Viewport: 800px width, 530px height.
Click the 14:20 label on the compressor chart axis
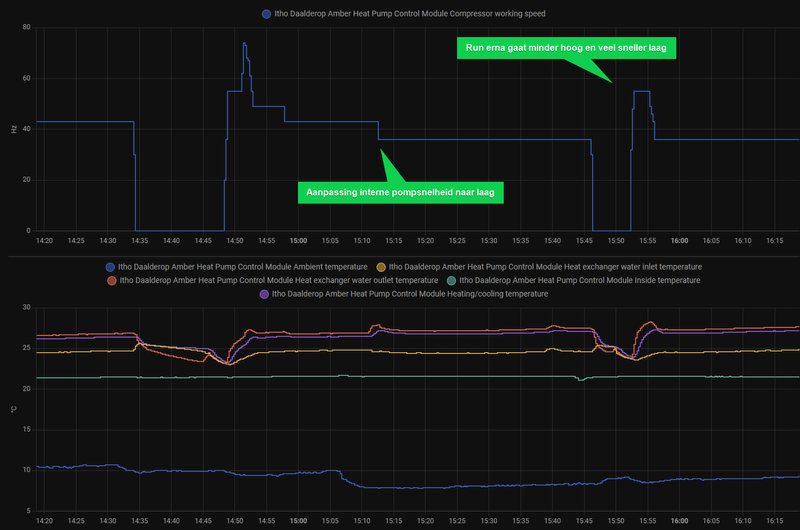tap(44, 241)
